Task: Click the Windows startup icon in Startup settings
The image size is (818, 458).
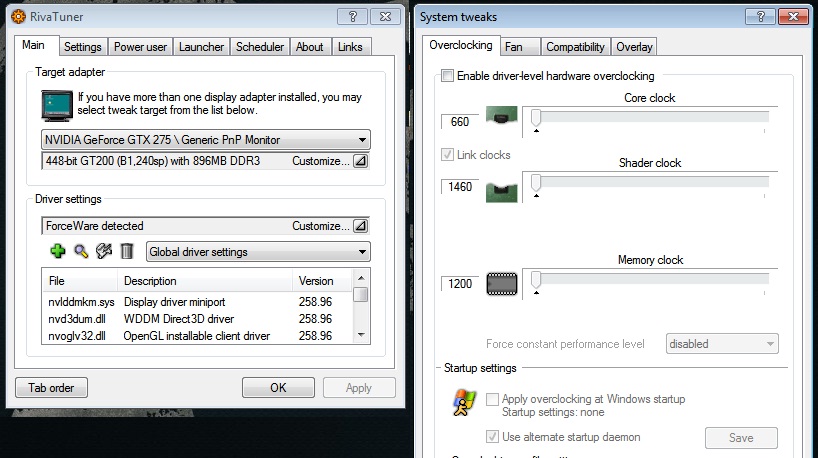Action: pyautogui.click(x=464, y=402)
